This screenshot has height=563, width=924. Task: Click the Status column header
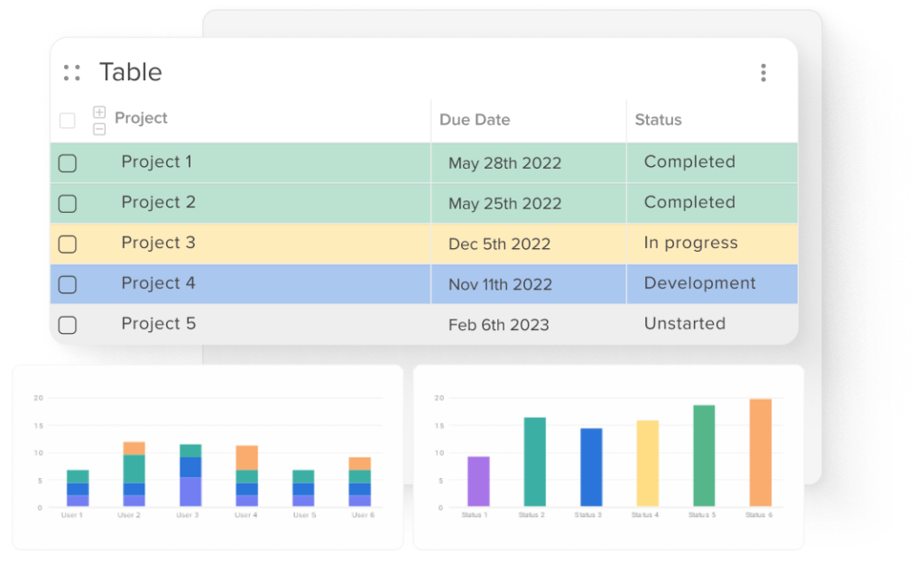coord(658,120)
